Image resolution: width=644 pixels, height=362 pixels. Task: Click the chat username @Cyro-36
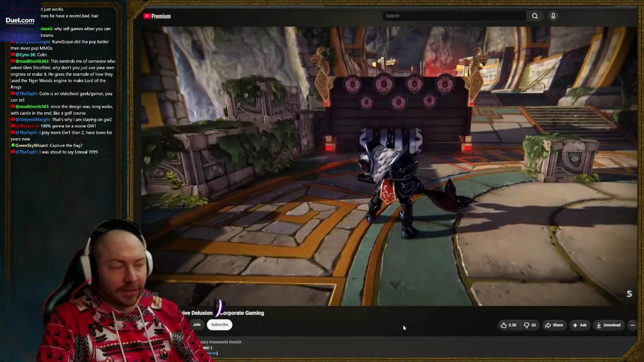tap(25, 55)
